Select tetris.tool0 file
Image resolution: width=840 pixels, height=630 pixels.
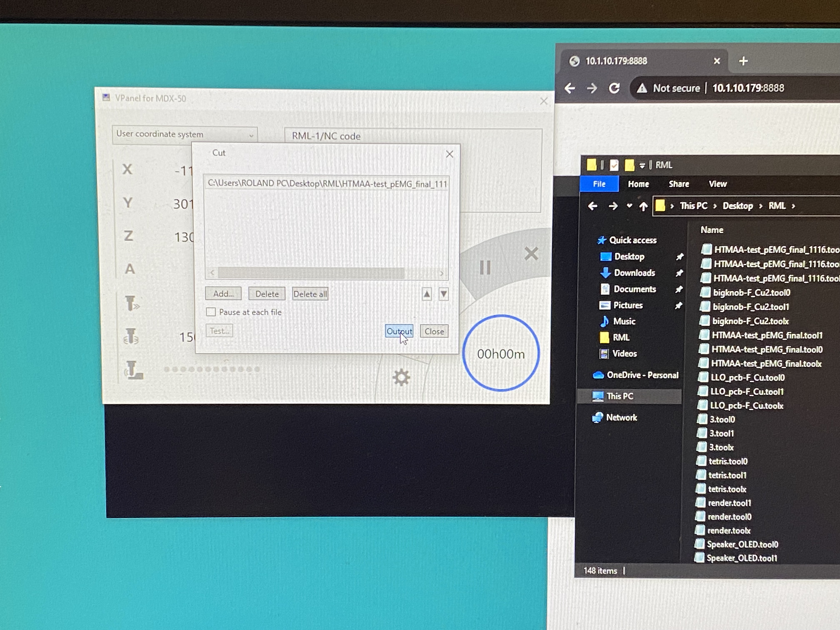(727, 461)
